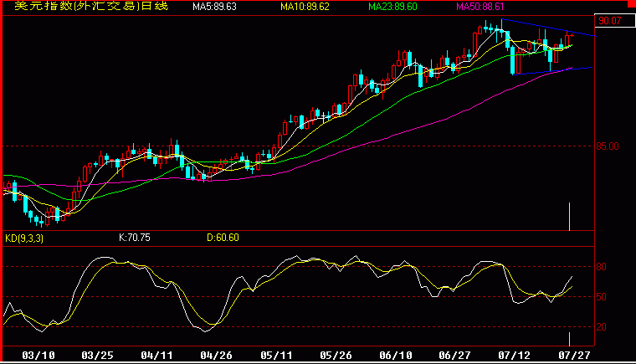Click the KD 20 oversold level label

[601, 326]
